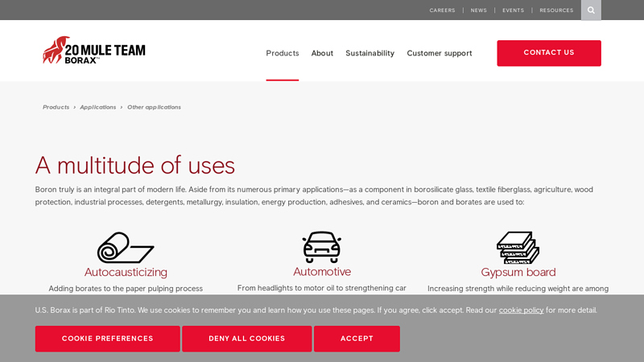The width and height of the screenshot is (644, 362).
Task: Click the search magnifier icon
Action: [x=591, y=10]
